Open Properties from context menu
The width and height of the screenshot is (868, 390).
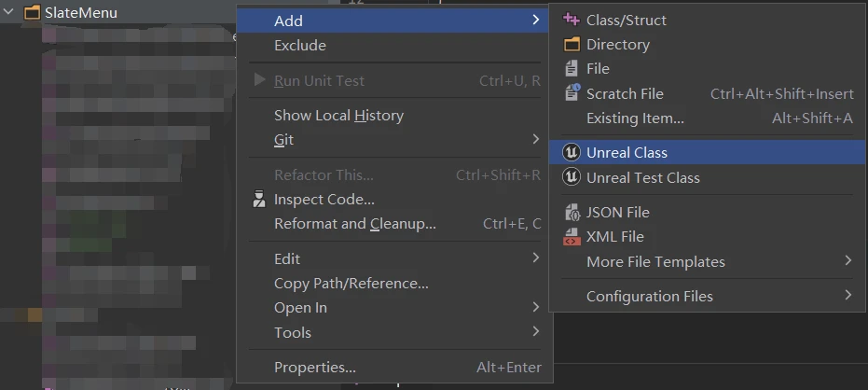314,368
